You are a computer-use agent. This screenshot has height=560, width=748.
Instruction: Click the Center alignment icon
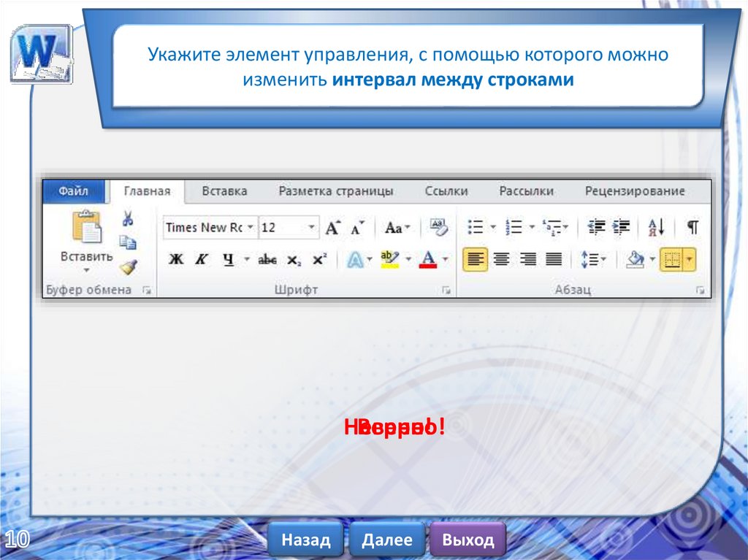(x=501, y=259)
